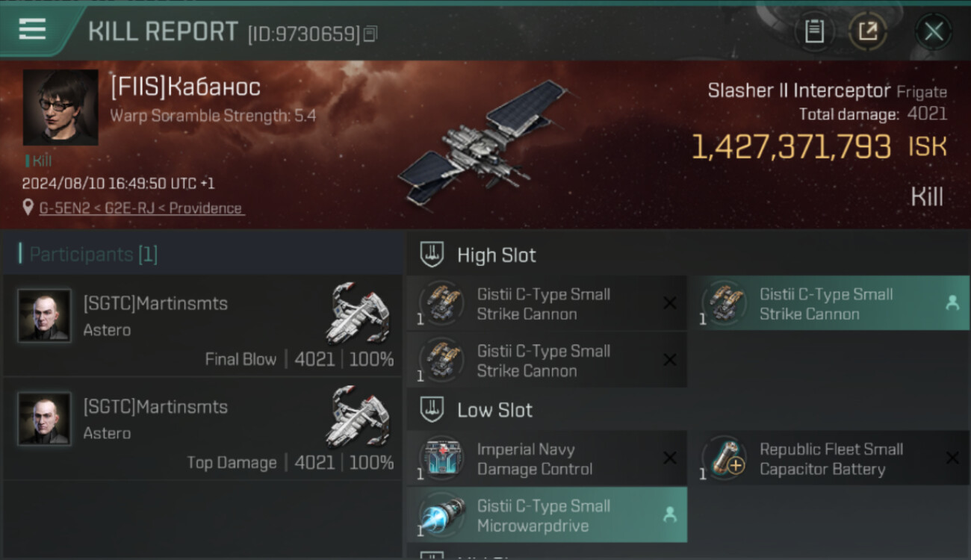971x560 pixels.
Task: Click the share export icon
Action: 867,31
